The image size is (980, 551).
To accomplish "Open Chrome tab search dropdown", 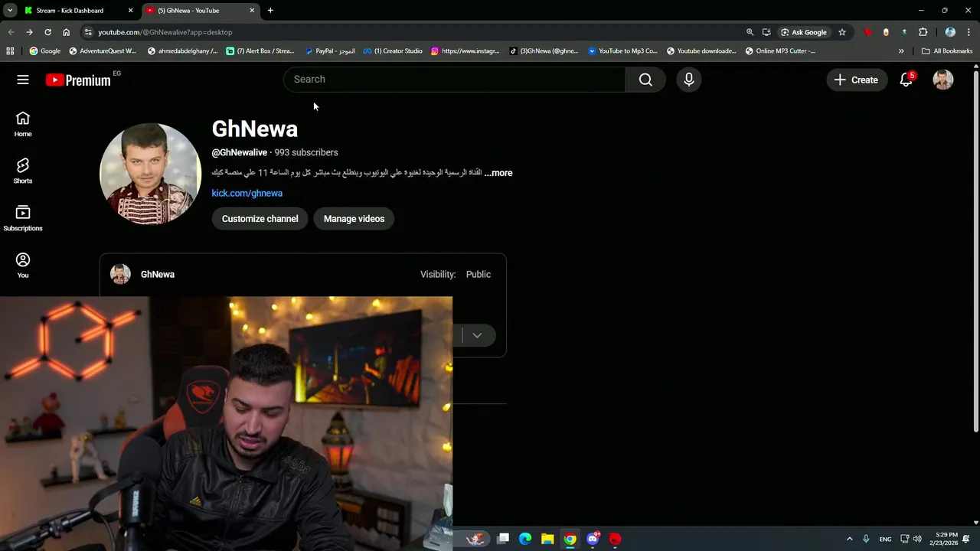I will [x=10, y=10].
